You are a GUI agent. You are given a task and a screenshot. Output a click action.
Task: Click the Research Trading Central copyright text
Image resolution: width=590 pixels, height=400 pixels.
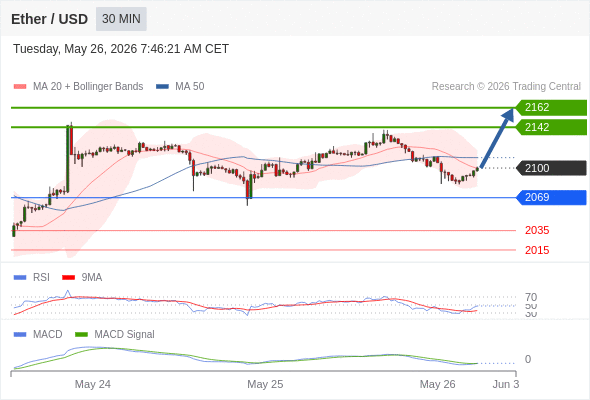tap(506, 87)
